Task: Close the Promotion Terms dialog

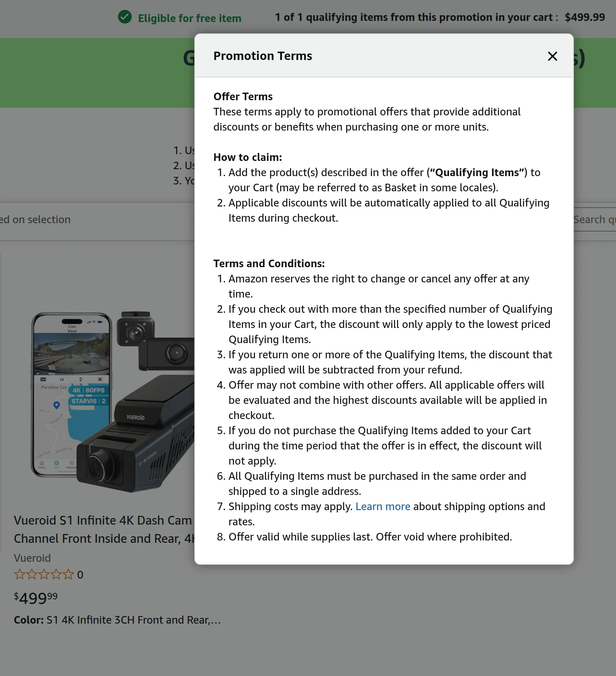Action: coord(553,56)
